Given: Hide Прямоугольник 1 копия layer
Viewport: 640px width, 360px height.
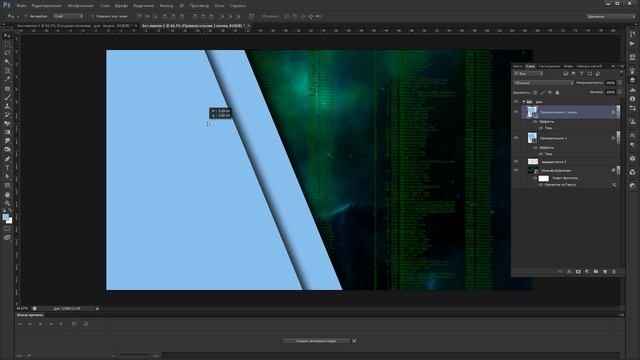Looking at the screenshot, I should tap(516, 112).
